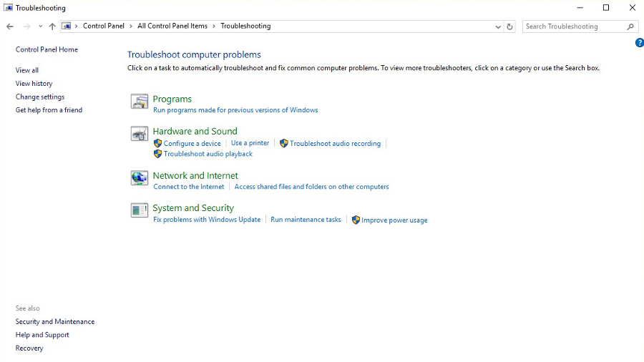
Task: Click Troubleshoot audio playback
Action: tap(208, 154)
